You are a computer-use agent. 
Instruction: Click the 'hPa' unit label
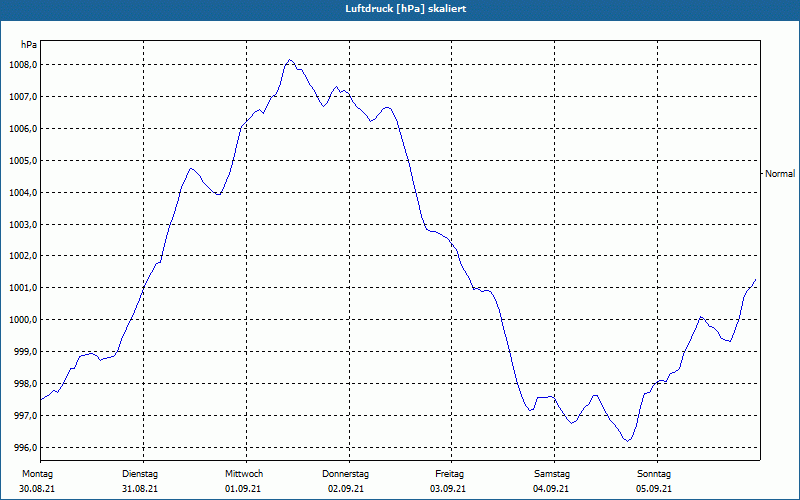click(x=29, y=45)
